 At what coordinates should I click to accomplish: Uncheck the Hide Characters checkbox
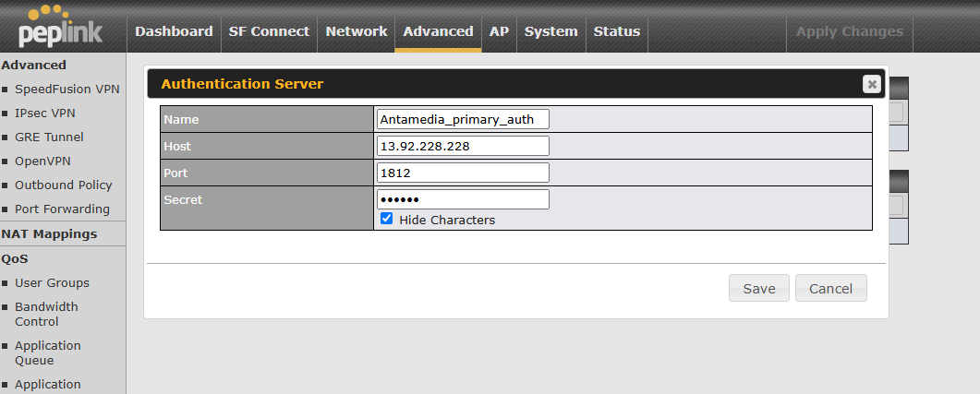[387, 220]
